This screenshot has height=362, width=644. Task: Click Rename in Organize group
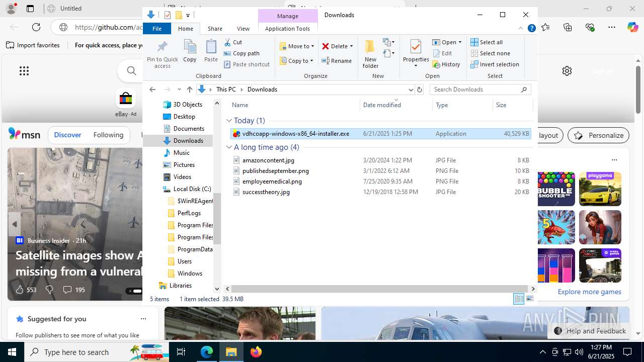coord(337,61)
